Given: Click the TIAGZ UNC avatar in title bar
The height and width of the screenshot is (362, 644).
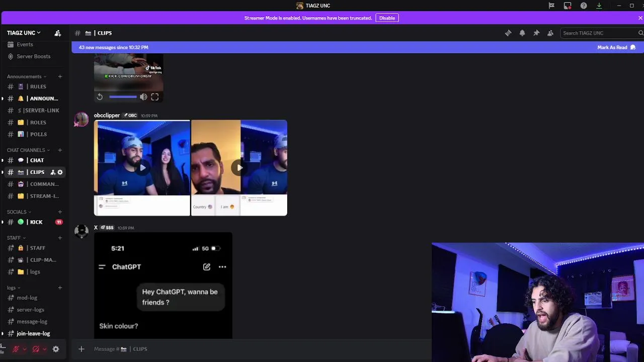Looking at the screenshot, I should click(300, 6).
